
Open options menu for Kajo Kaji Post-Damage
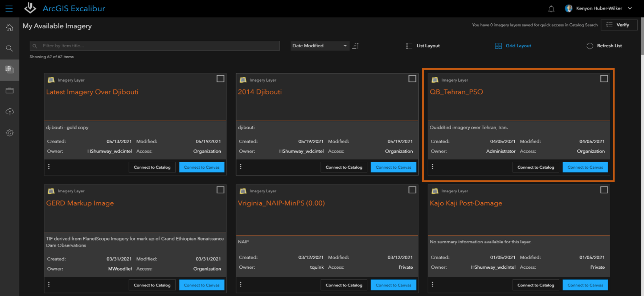tap(433, 284)
